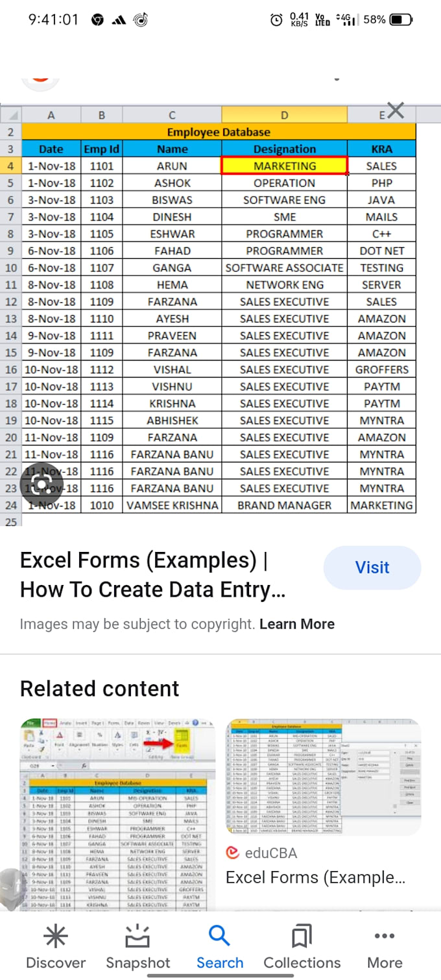This screenshot has height=980, width=441.
Task: Open the Collections bookmark icon
Action: tap(302, 937)
